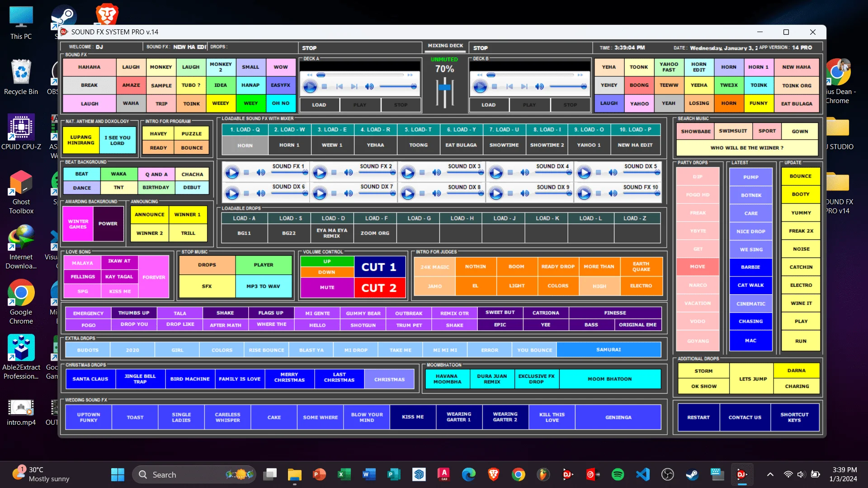The width and height of the screenshot is (868, 488).
Task: Toggle the Deck B speaker mute icon
Action: 539,86
